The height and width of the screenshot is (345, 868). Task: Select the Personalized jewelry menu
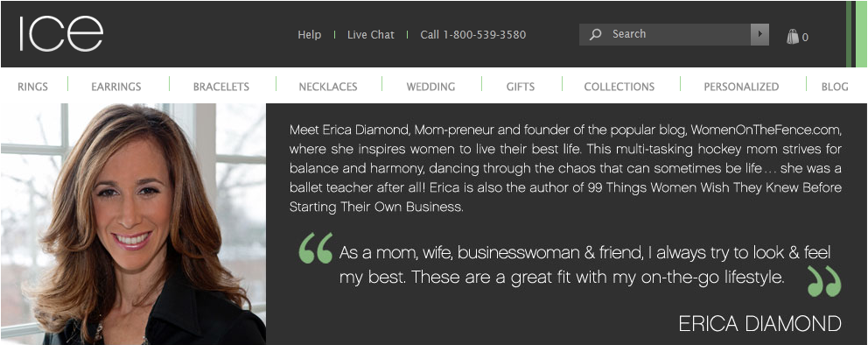[741, 87]
